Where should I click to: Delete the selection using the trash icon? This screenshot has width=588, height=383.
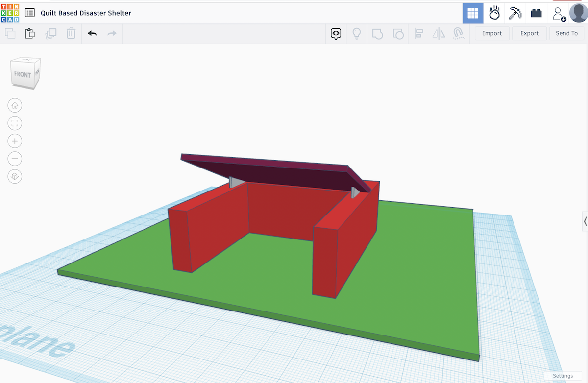pyautogui.click(x=71, y=33)
